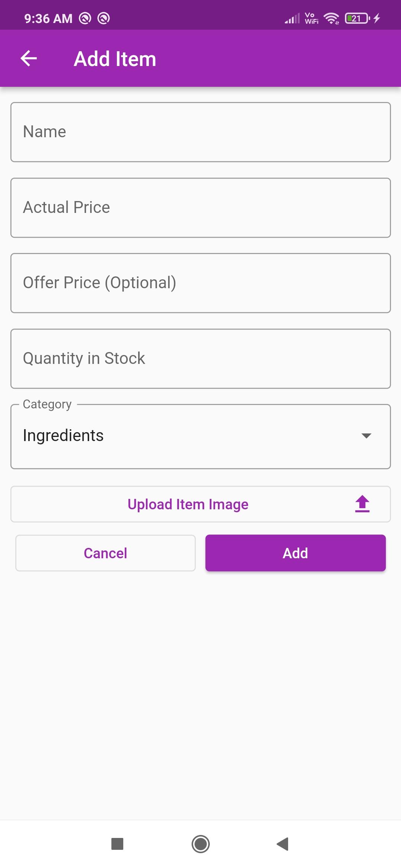This screenshot has height=868, width=401.
Task: Tap the upload arrow icon
Action: [362, 504]
